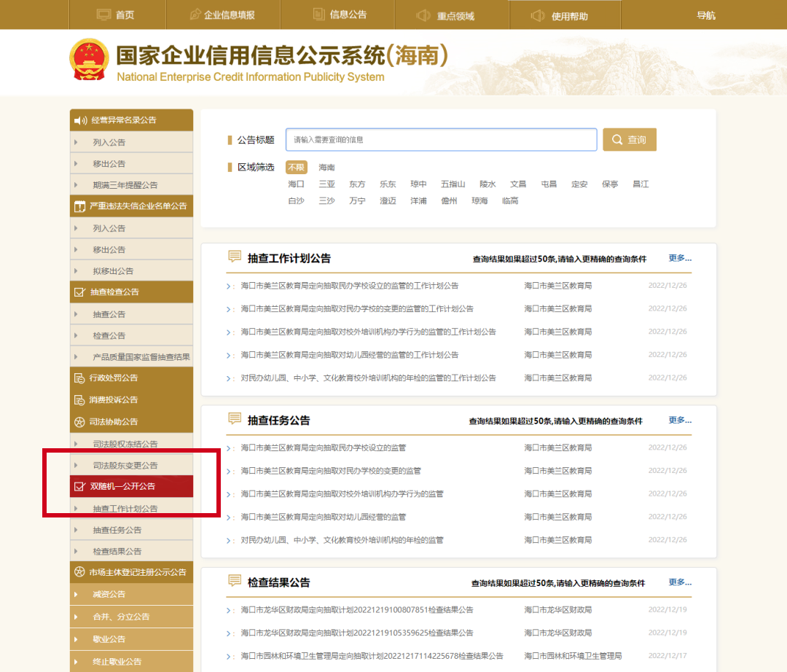Viewport: 787px width, 672px height.
Task: Open 企业信息填报 tab
Action: [223, 15]
